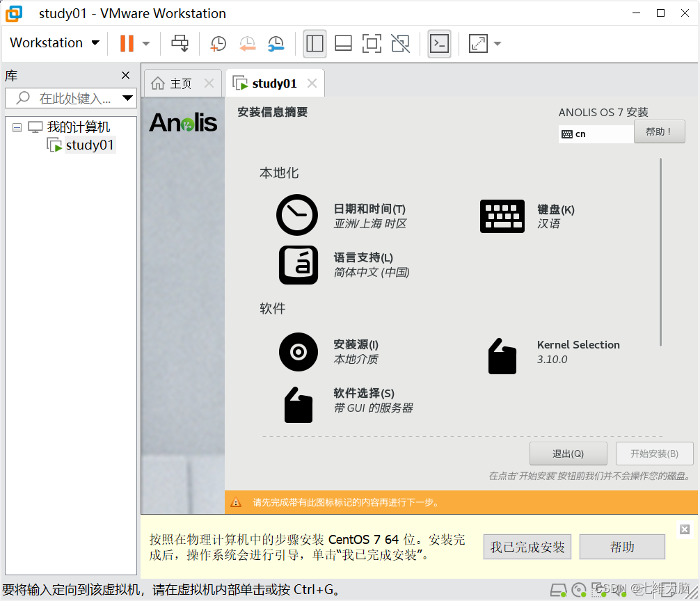Click the 开始安装(B) button

coord(655,454)
